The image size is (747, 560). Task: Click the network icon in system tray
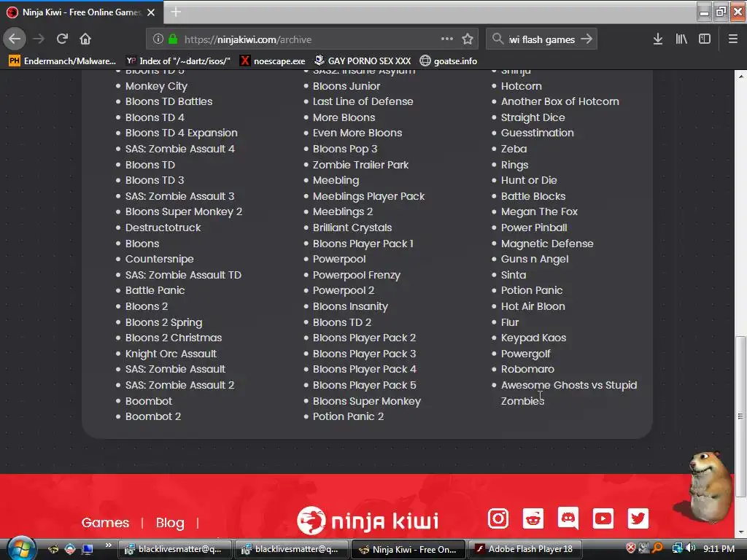pyautogui.click(x=677, y=548)
